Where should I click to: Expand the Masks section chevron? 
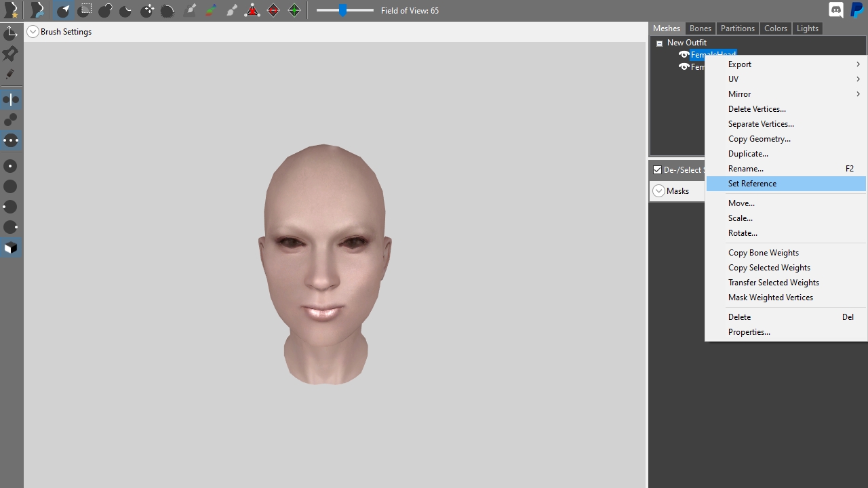658,191
